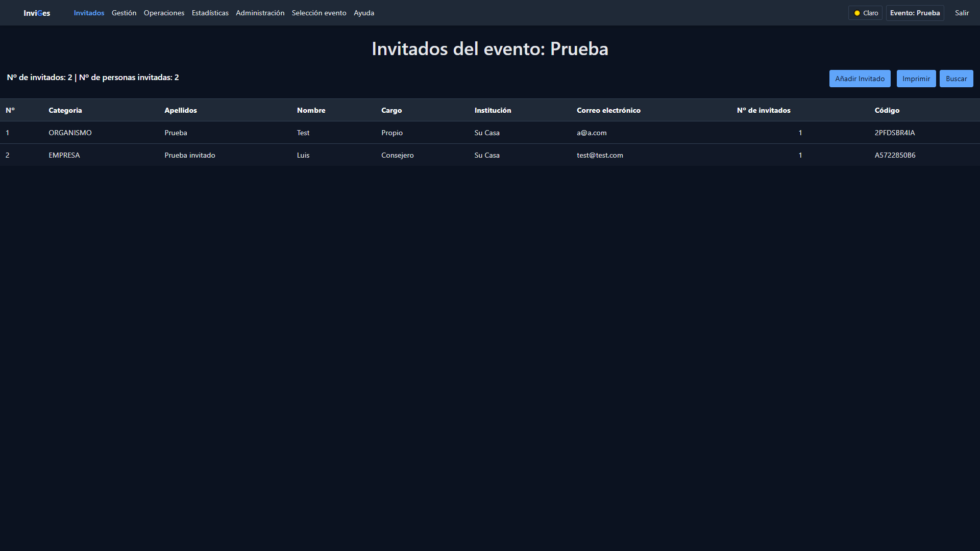980x551 pixels.
Task: Expand the Operaciones menu
Action: point(164,13)
